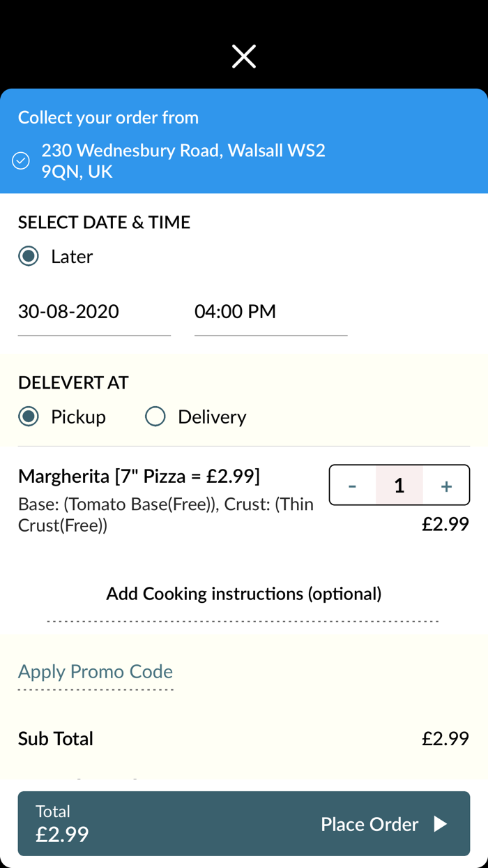Decrease Margherita quantity with the minus button
The width and height of the screenshot is (488, 868).
click(x=352, y=486)
